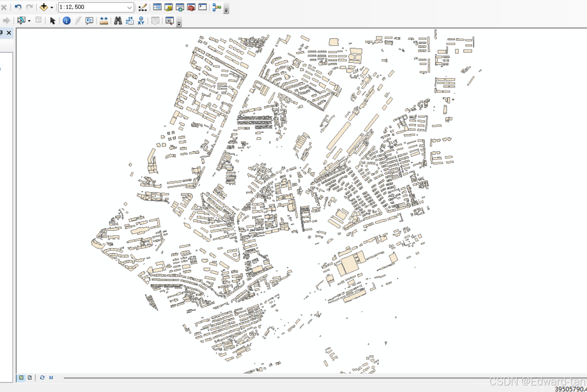Viewport: 587px width, 392px height.
Task: Switch to Layout View mode
Action: [30, 378]
